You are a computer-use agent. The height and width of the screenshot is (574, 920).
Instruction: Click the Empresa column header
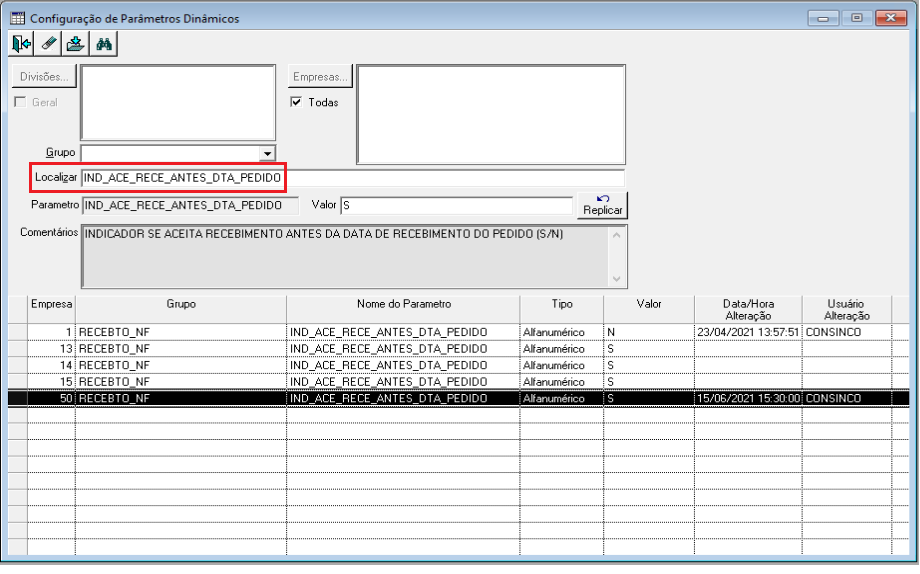52,309
